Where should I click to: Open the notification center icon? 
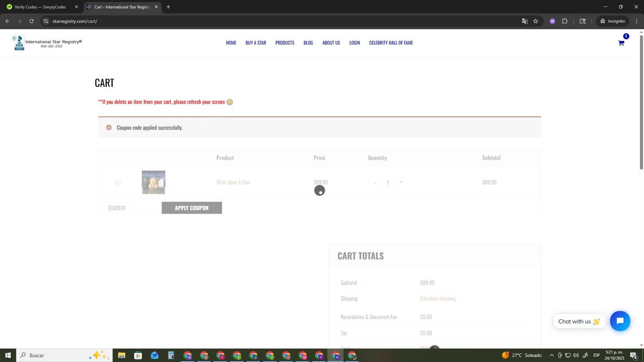pos(634,355)
